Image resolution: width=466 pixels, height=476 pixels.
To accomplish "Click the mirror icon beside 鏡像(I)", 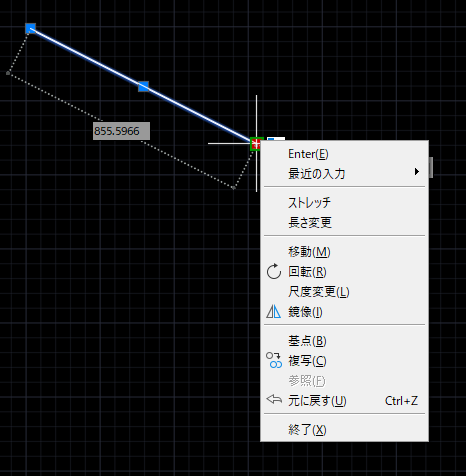I will [274, 312].
